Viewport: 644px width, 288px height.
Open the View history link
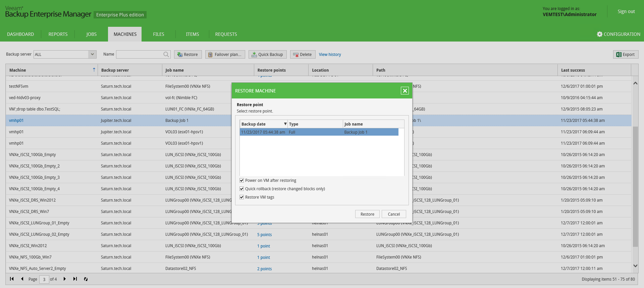(x=330, y=55)
